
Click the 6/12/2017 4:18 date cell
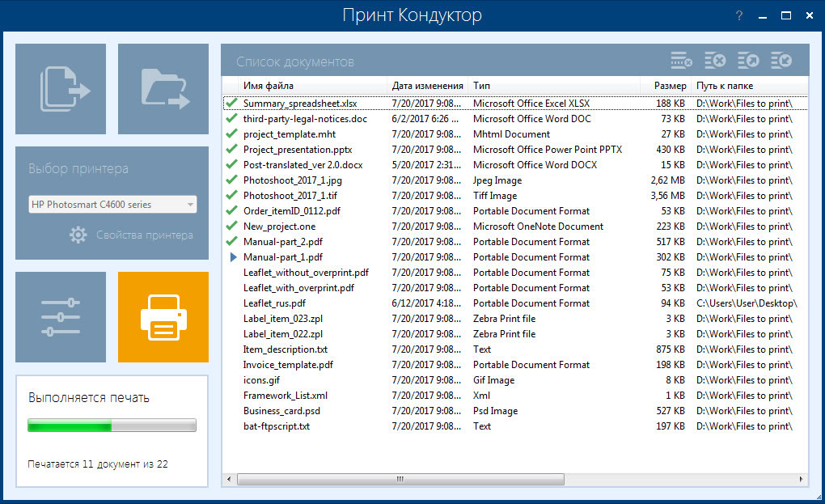coord(426,303)
